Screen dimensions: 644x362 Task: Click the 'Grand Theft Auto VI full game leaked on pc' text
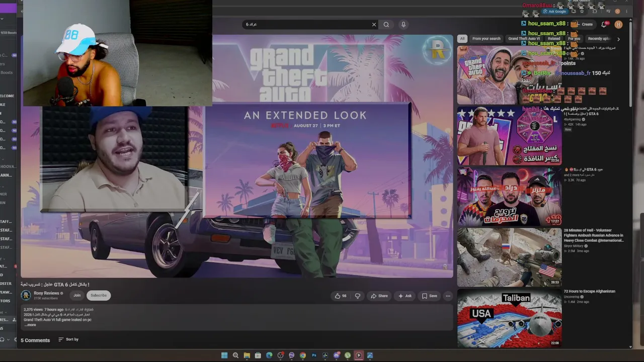point(57,320)
